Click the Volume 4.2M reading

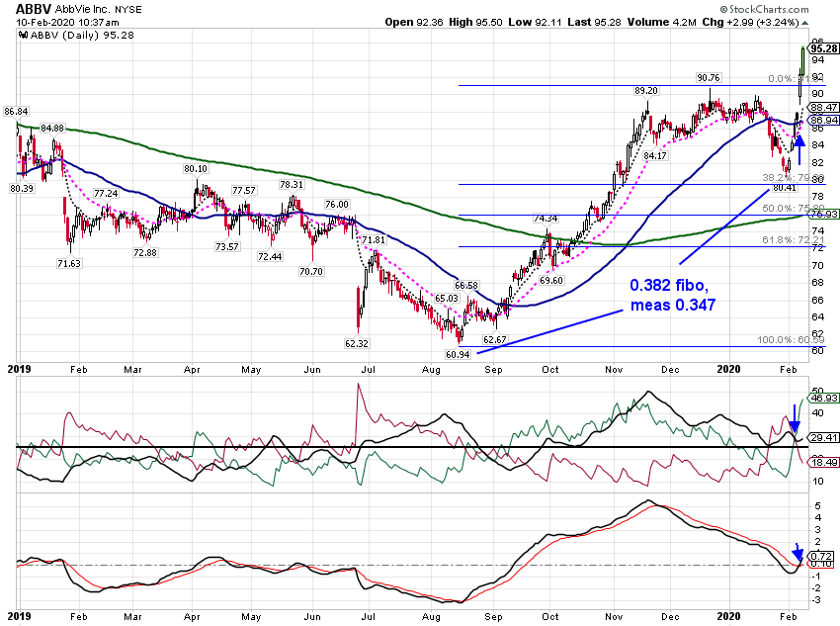coord(661,23)
